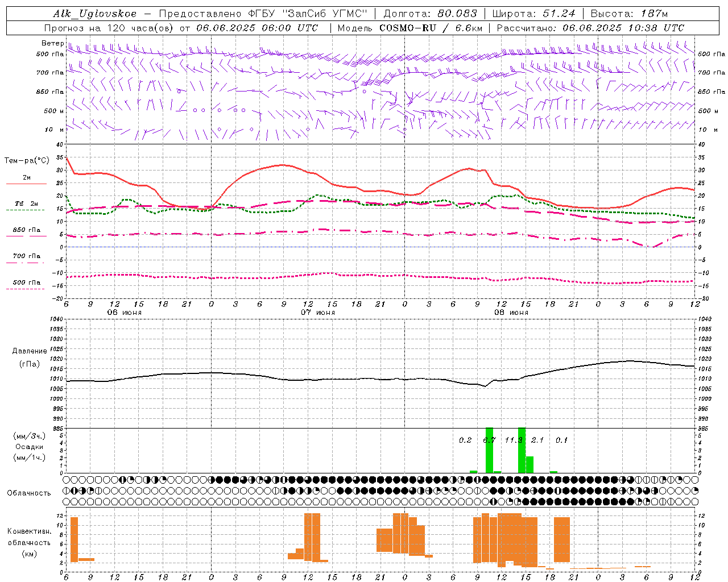
Task: Select the '(мм/3ч.)' unit label
Action: click(30, 436)
